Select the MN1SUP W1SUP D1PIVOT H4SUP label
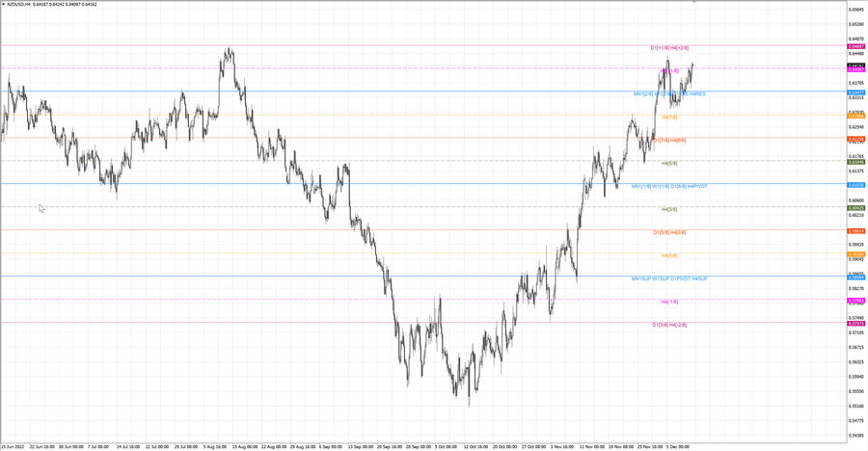The height and width of the screenshot is (451, 868). coord(669,279)
